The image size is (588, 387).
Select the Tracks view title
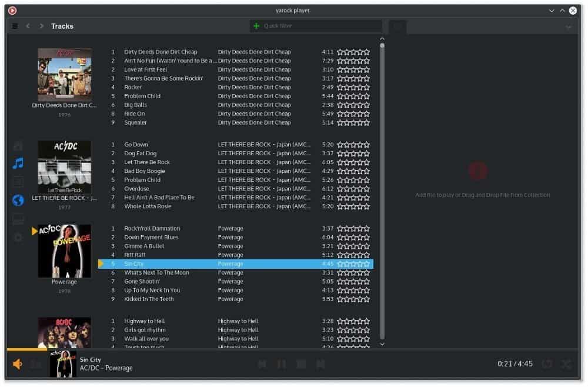62,26
